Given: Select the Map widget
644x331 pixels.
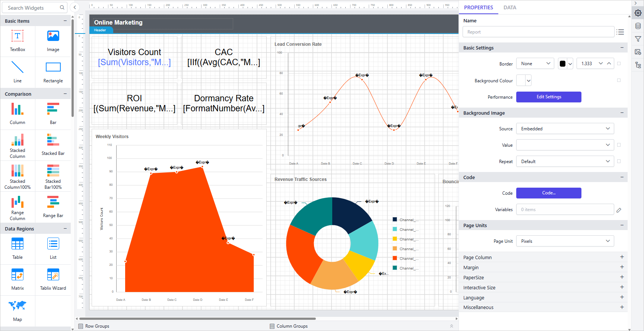Looking at the screenshot, I should (x=18, y=311).
